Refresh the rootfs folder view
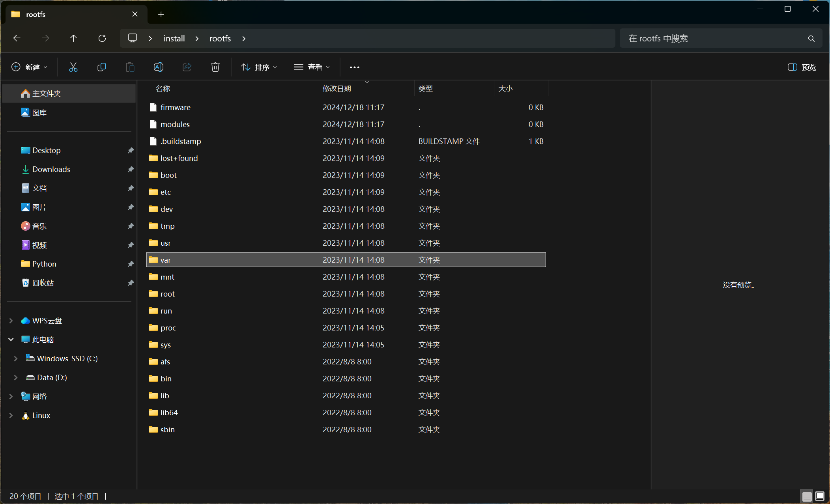 [x=102, y=38]
